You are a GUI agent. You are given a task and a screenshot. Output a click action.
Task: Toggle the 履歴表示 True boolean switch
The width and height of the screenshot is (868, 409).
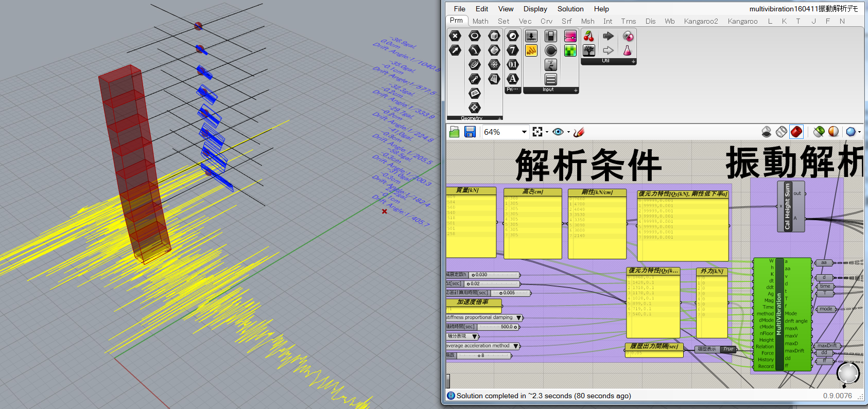(727, 349)
